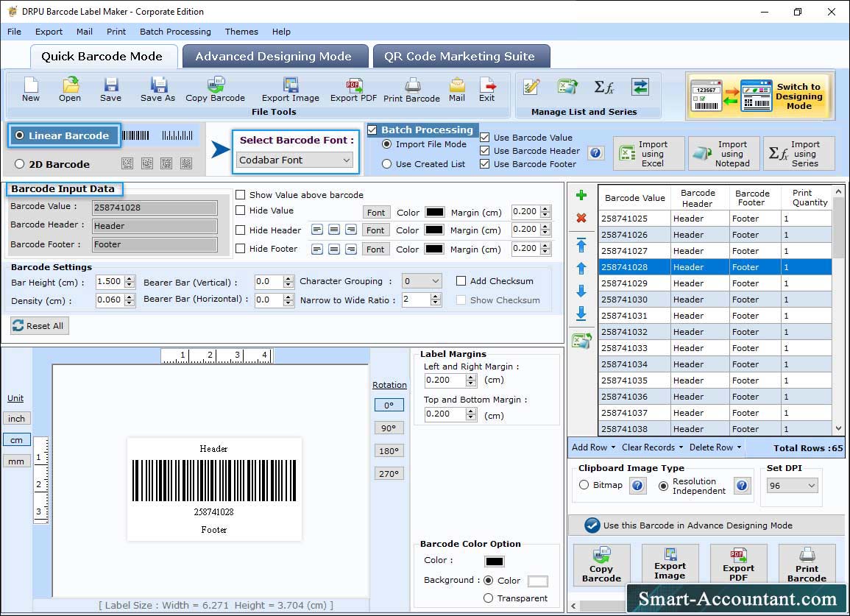Click help icon next to Bitmap option
The image size is (850, 616).
coord(637,485)
